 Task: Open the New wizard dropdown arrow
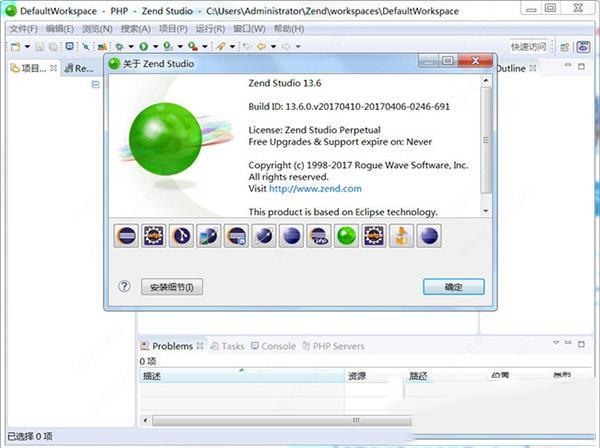(27, 47)
